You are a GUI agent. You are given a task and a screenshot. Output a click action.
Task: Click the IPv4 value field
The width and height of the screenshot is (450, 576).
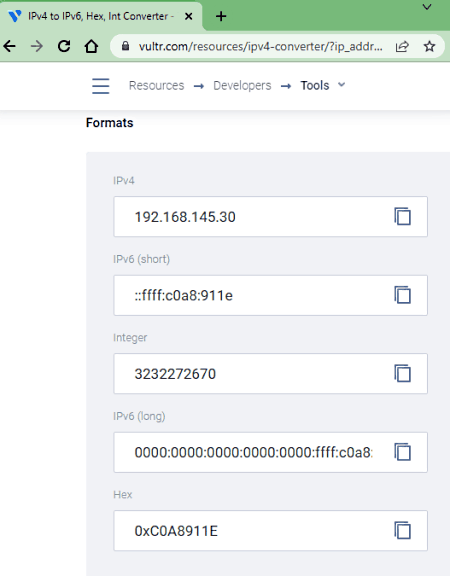(270, 216)
